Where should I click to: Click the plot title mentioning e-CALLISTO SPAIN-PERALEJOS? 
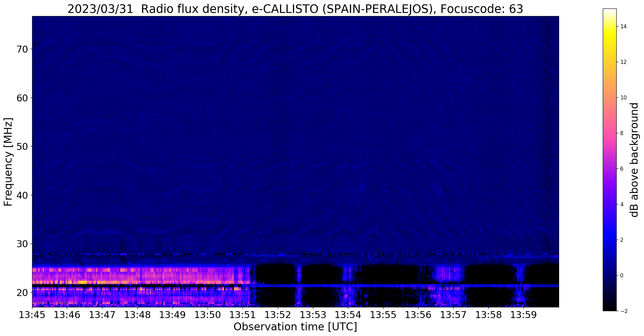[x=295, y=9]
